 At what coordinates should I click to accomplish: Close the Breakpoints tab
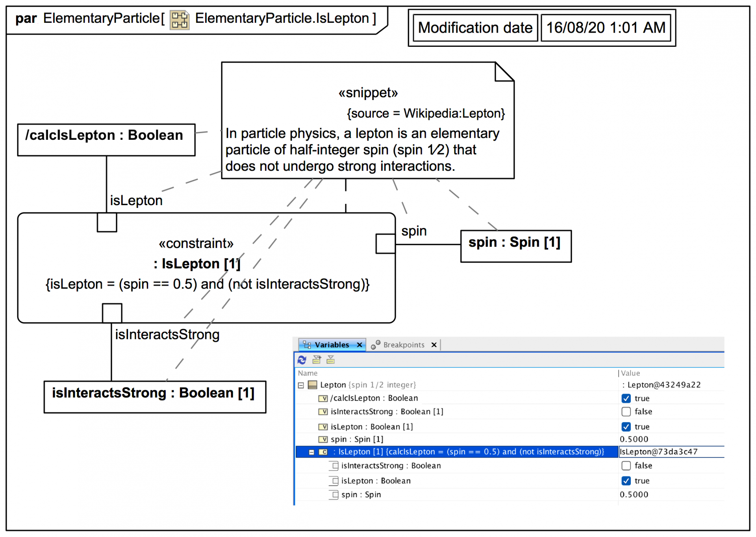(x=434, y=345)
